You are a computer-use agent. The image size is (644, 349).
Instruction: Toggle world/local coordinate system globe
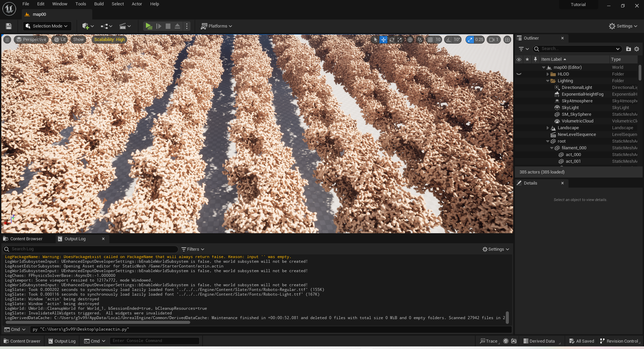tap(410, 40)
